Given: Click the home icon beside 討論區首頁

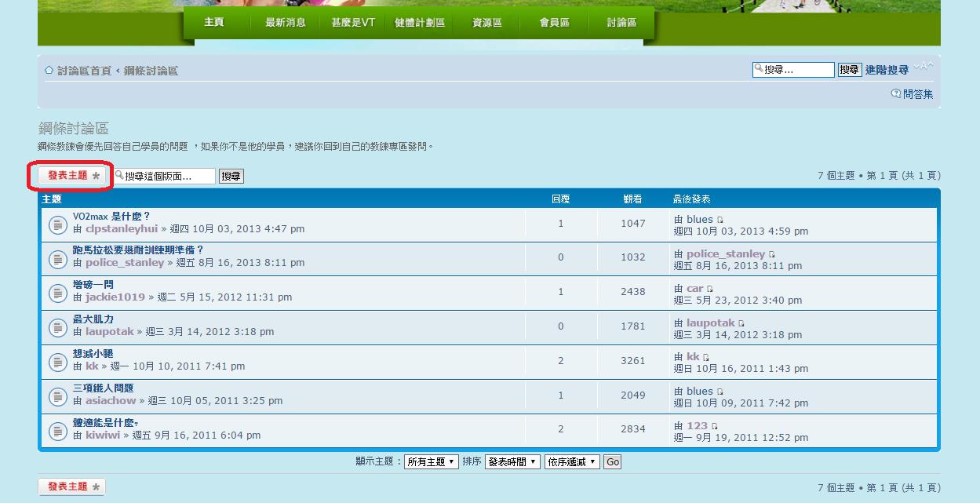Looking at the screenshot, I should coord(49,71).
